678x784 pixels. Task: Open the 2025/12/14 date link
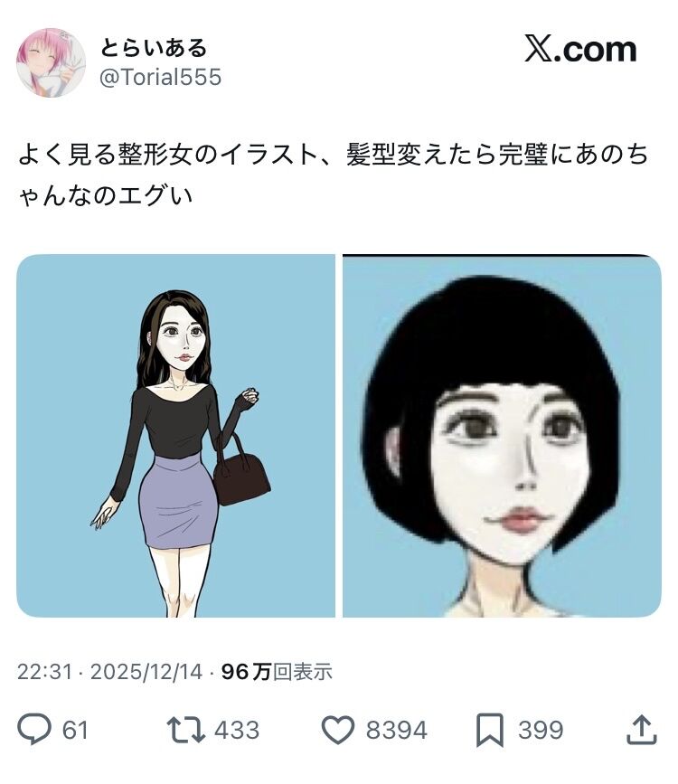(x=146, y=672)
